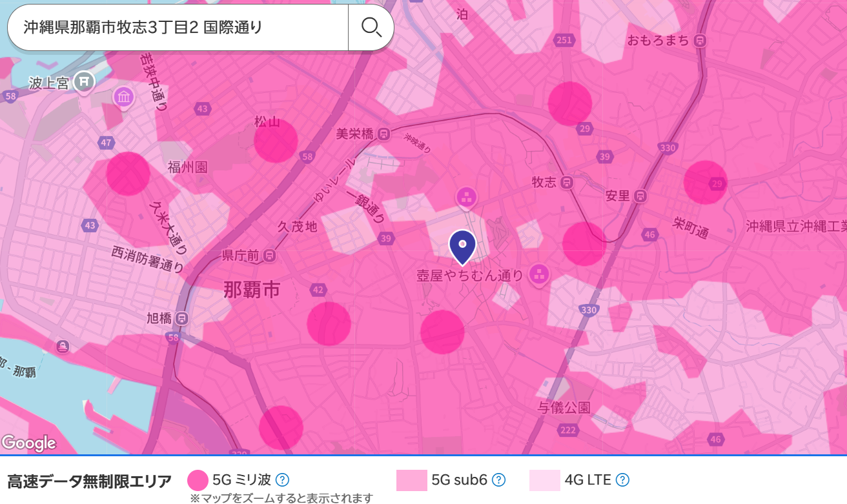Select the 美栄橋 station marker
Image resolution: width=847 pixels, height=504 pixels.
pyautogui.click(x=383, y=134)
